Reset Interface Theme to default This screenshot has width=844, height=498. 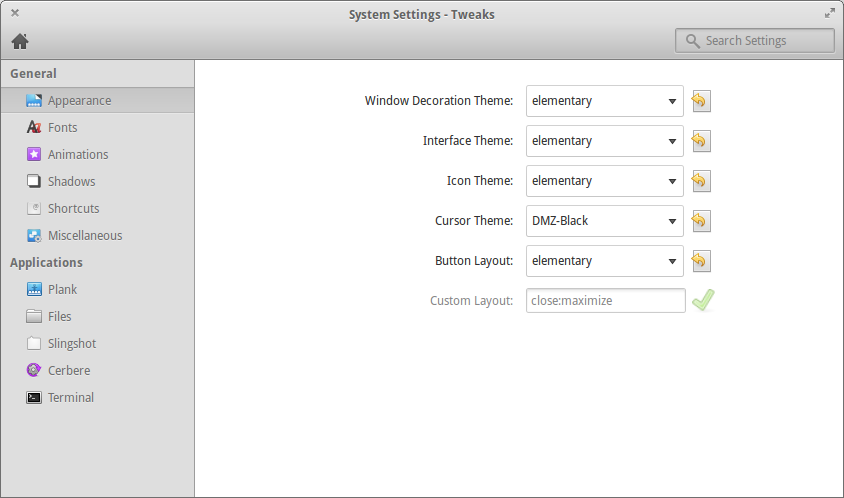tap(701, 141)
